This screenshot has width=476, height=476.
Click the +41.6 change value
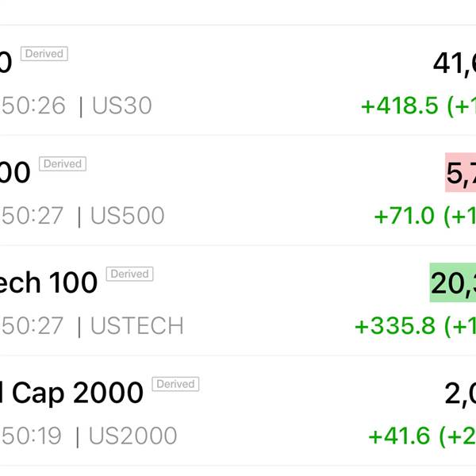click(x=399, y=436)
